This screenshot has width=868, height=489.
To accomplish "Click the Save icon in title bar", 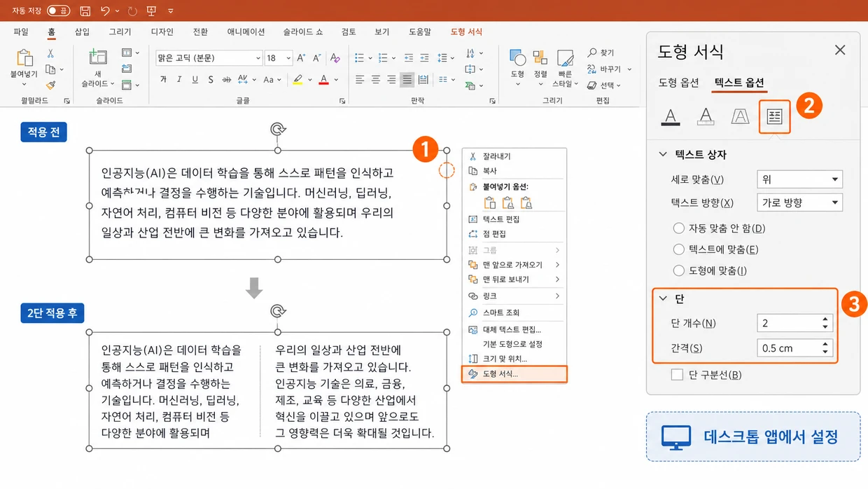I will pos(85,11).
